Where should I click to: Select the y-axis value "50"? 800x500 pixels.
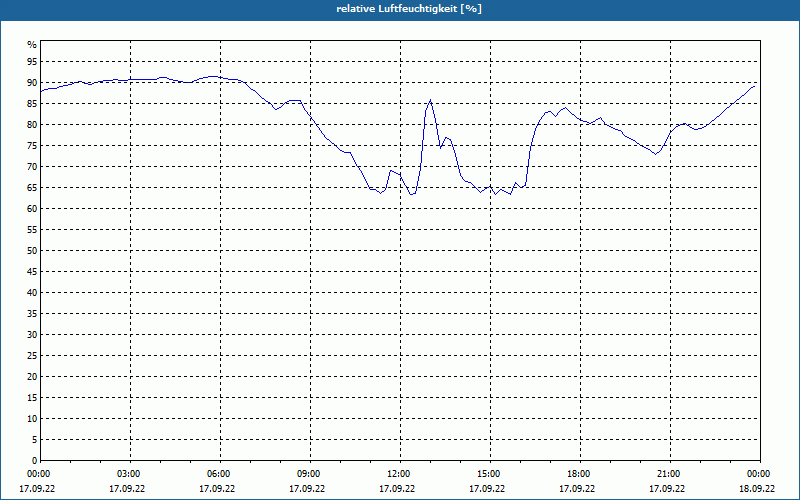pyautogui.click(x=32, y=251)
